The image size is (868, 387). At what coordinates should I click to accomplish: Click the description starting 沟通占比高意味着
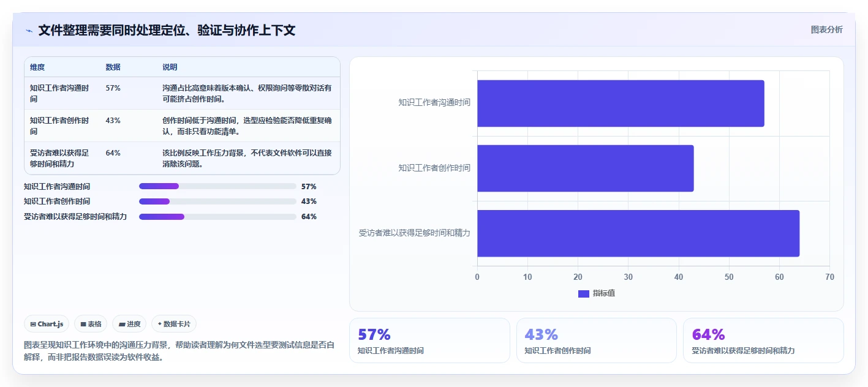(x=247, y=94)
